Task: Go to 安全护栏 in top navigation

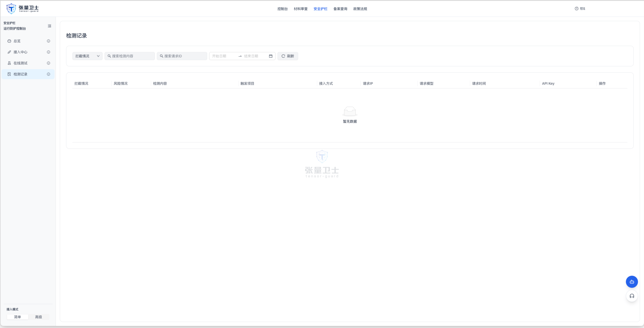Action: coord(320,9)
